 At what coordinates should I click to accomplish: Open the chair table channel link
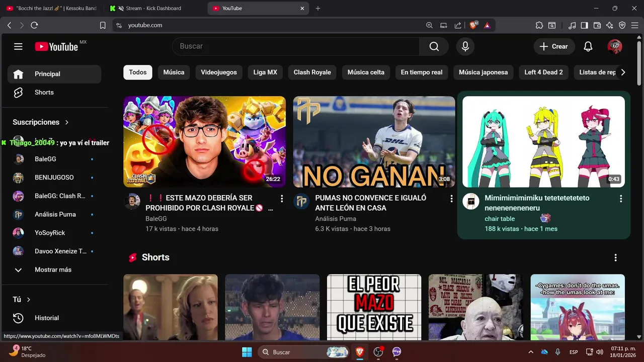pos(500,219)
